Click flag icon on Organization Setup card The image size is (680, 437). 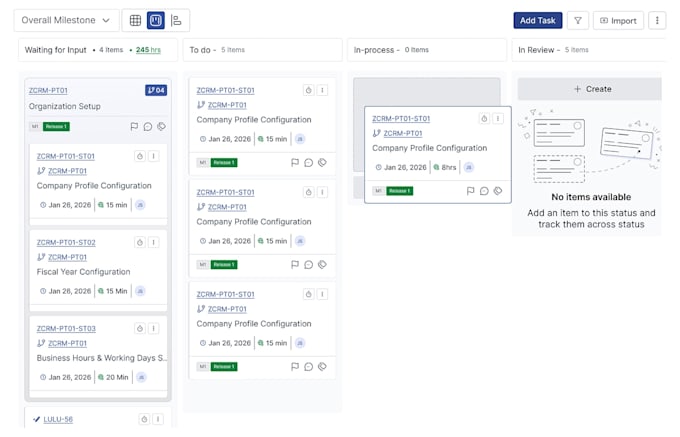point(134,127)
